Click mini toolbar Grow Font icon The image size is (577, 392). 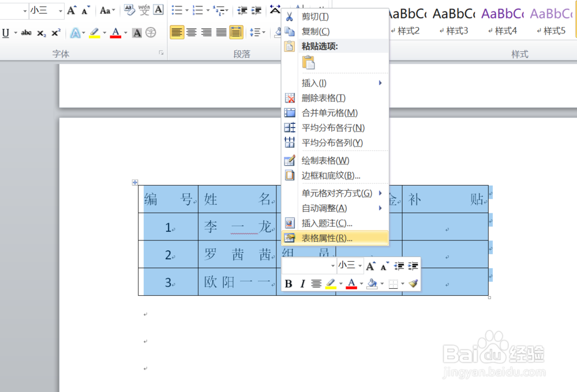[x=370, y=266]
